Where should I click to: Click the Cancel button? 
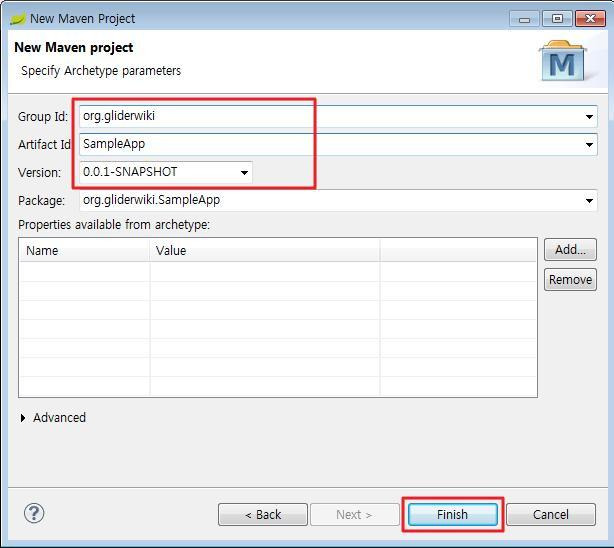(551, 514)
